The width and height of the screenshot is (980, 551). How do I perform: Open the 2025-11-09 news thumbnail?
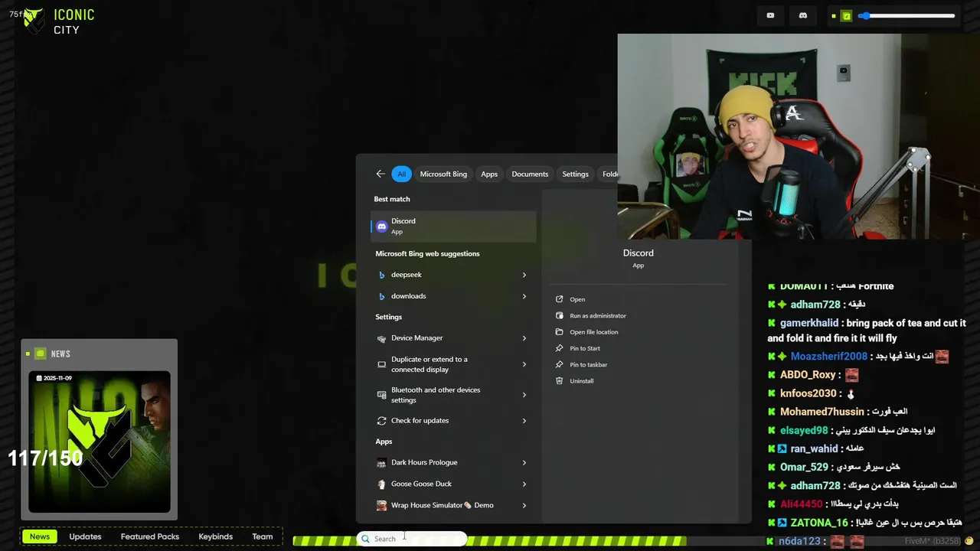pos(100,442)
